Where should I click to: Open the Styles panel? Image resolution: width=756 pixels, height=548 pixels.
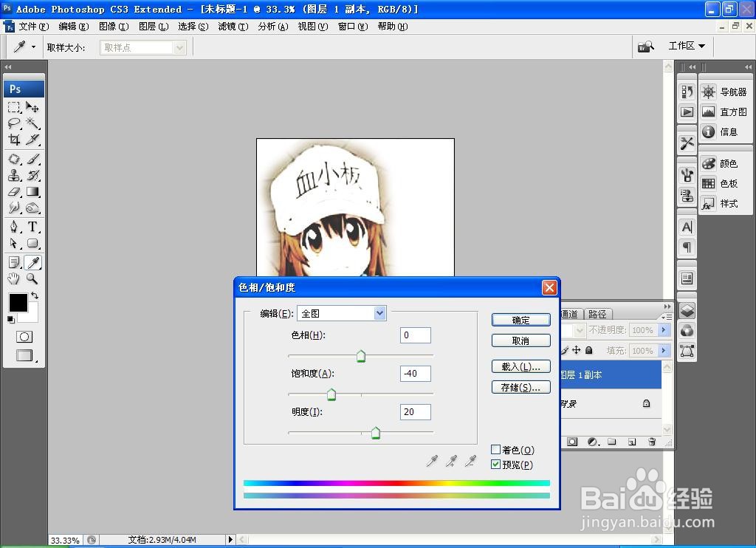(x=721, y=204)
